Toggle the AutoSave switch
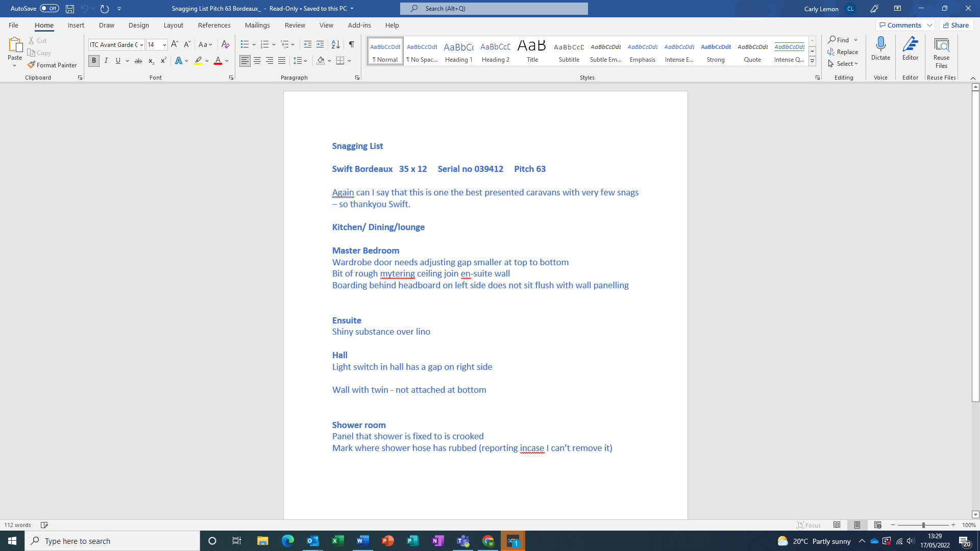The width and height of the screenshot is (980, 551). 50,8
